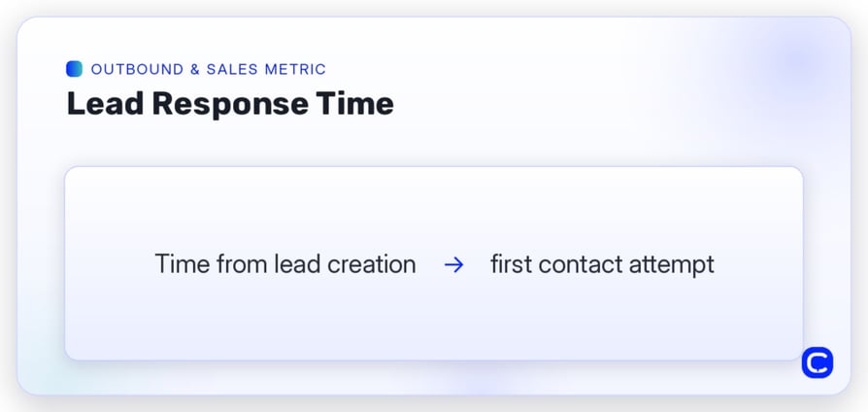Screen dimensions: 868x412
Task: Select the 'first contact attempt' text
Action: (x=602, y=264)
